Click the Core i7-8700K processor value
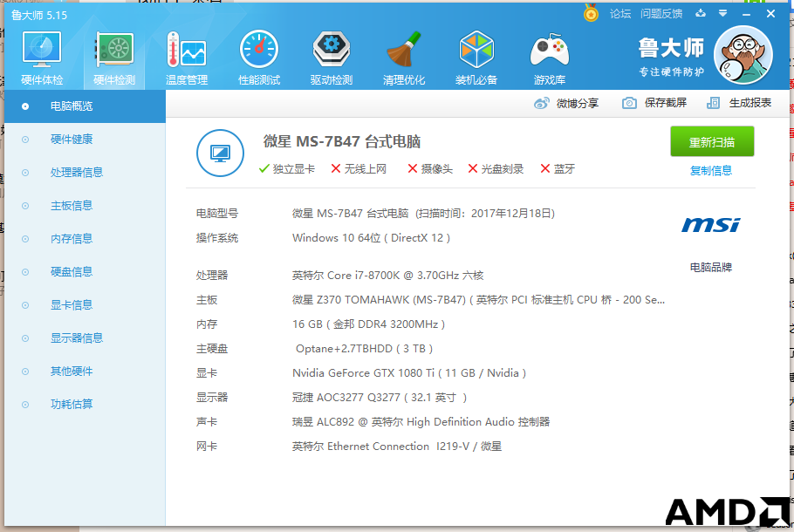The width and height of the screenshot is (794, 532). point(388,276)
